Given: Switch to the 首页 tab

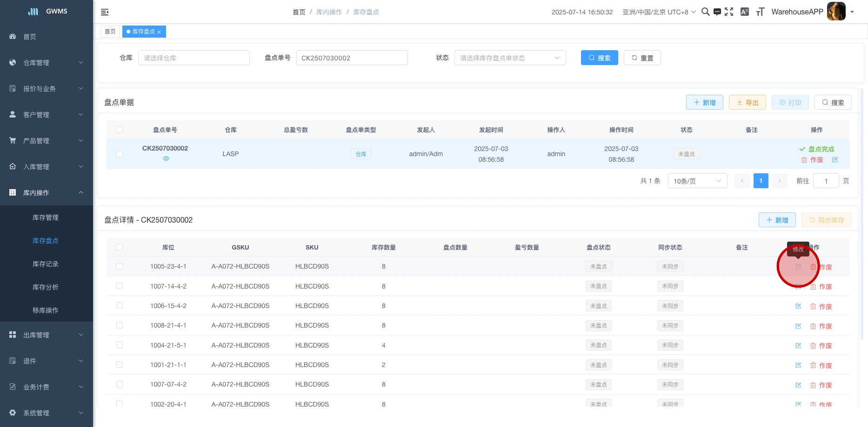Looking at the screenshot, I should pyautogui.click(x=110, y=32).
